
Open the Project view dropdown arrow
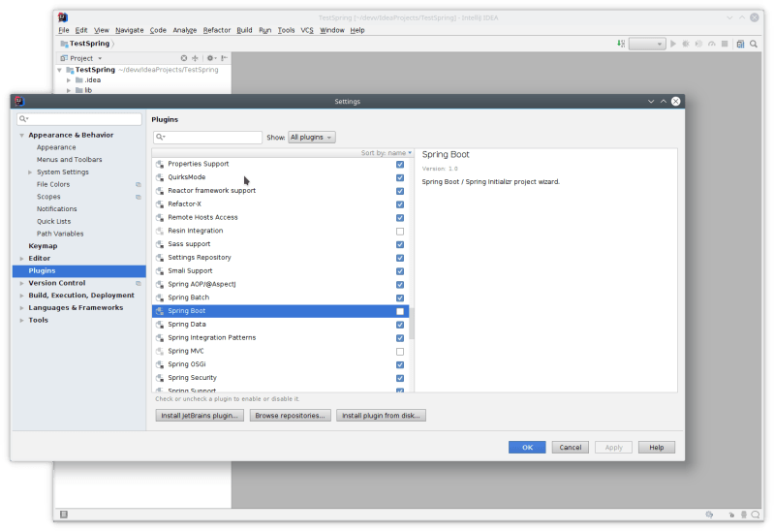click(100, 58)
